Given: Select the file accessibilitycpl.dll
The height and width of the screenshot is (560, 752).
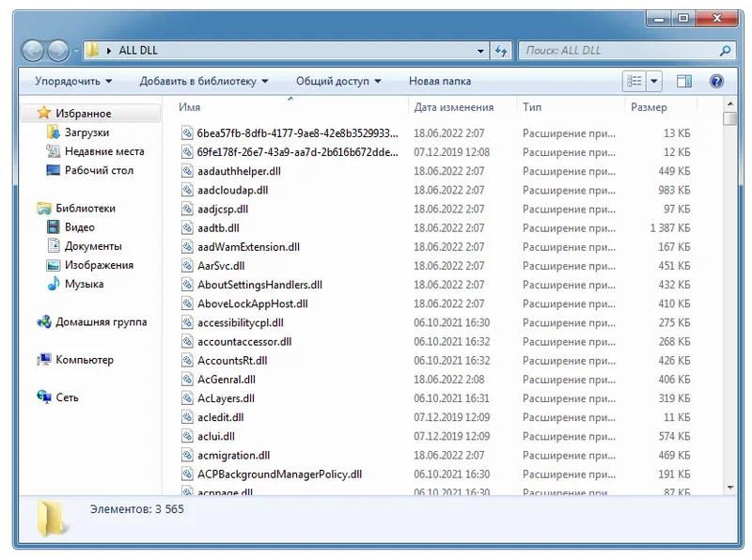Looking at the screenshot, I should point(241,322).
